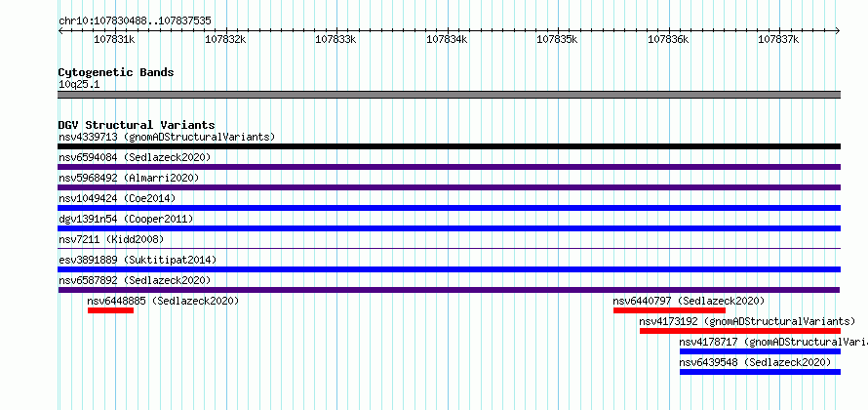Open the nsv6587892 (Sedlazeck2020) label
The image size is (868, 410).
click(x=135, y=280)
